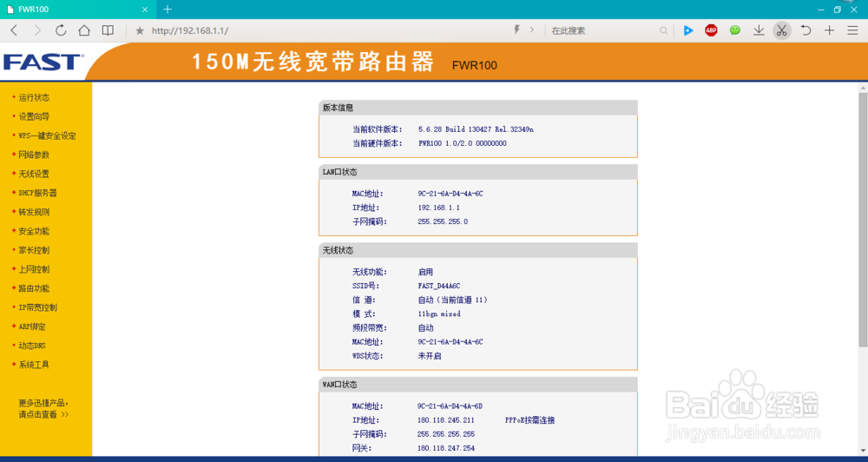The width and height of the screenshot is (868, 462).
Task: Open 动态DNS in the sidebar
Action: click(32, 346)
